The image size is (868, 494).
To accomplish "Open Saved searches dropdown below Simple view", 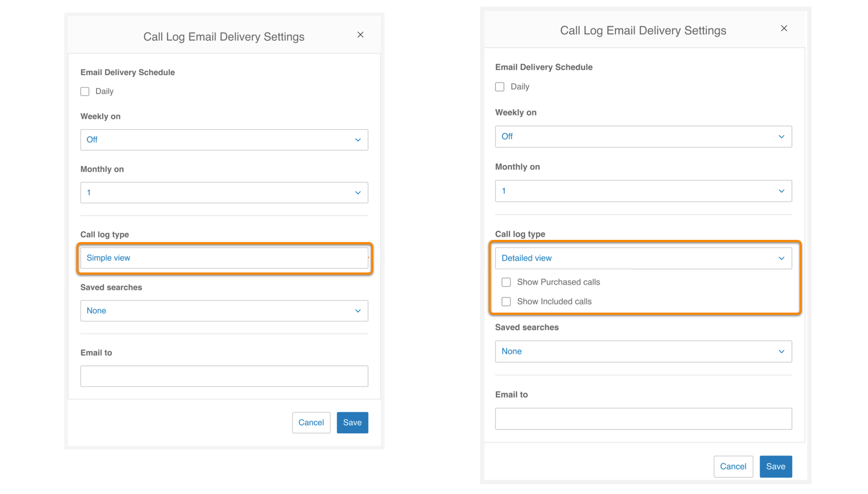I will (x=224, y=311).
